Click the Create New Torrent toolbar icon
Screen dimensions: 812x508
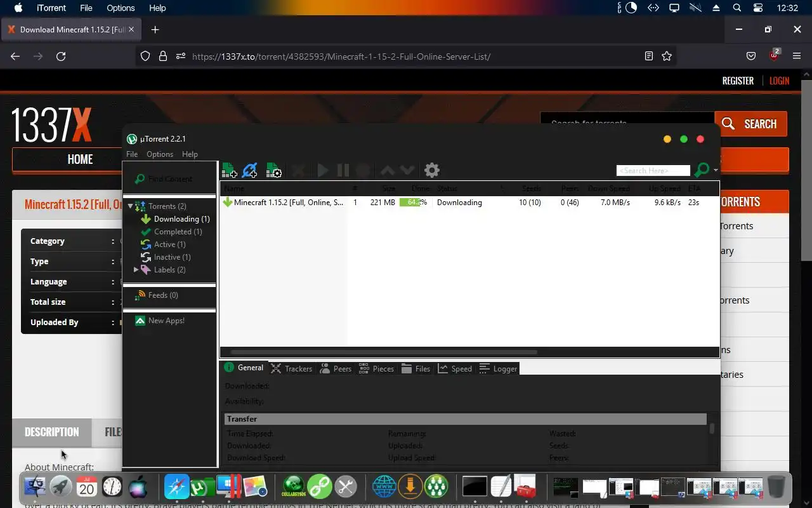pos(273,170)
